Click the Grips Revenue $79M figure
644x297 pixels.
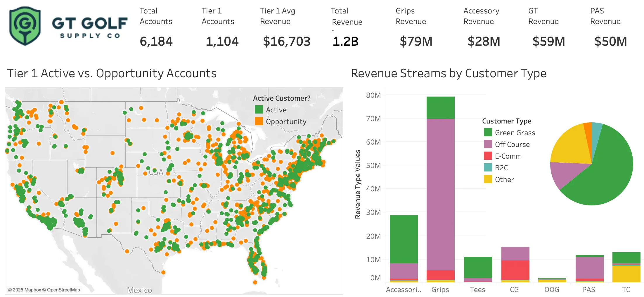click(x=416, y=41)
